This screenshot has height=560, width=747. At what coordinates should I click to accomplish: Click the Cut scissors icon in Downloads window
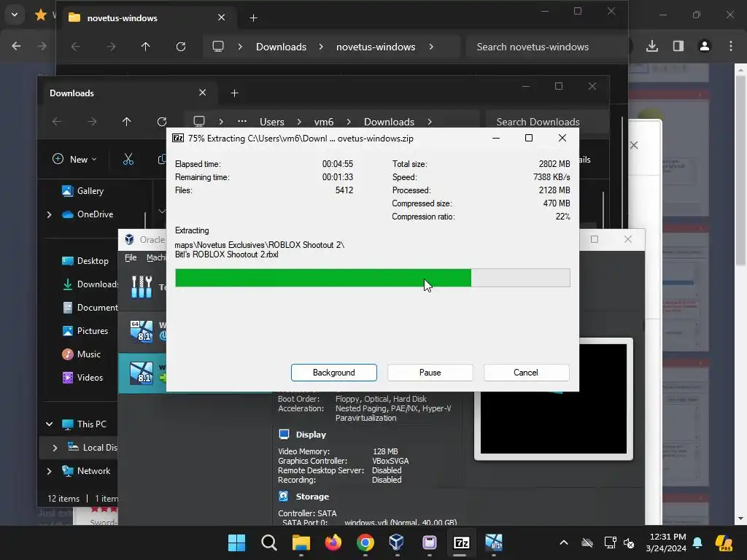pos(128,160)
